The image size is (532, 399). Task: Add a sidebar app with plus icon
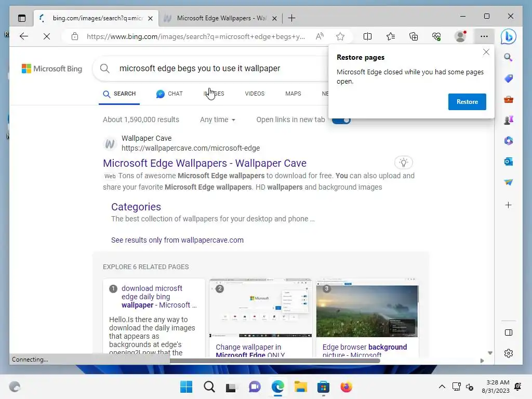[508, 205]
